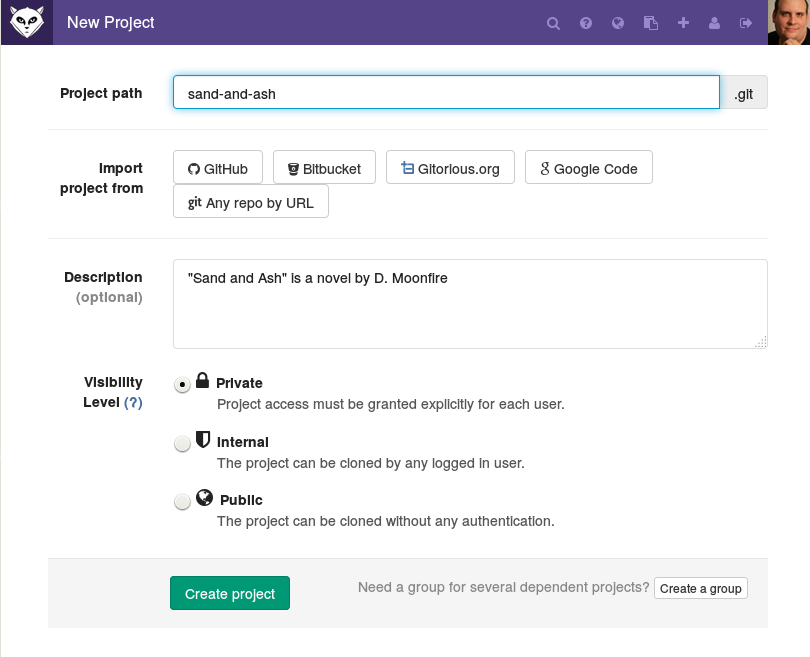810x657 pixels.
Task: Open profile via person icon
Action: [714, 23]
